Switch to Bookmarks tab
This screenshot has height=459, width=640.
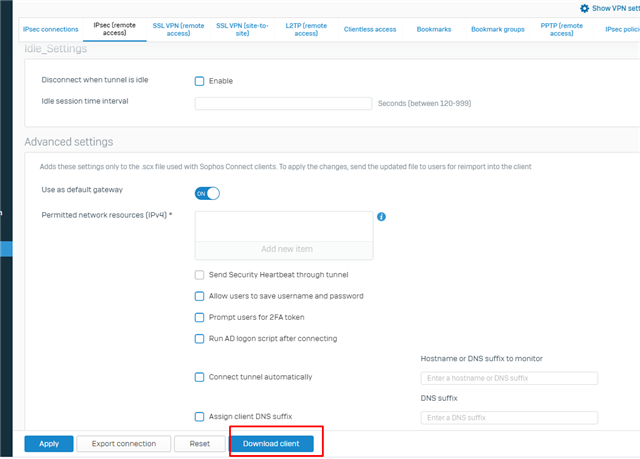434,29
